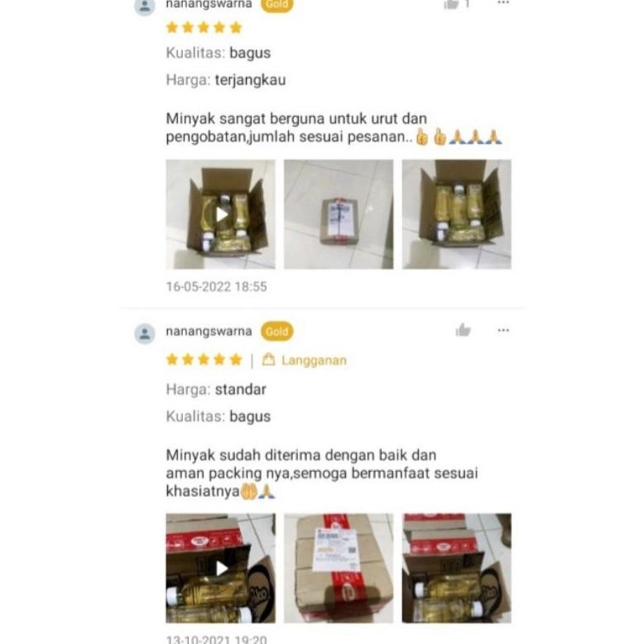This screenshot has width=644, height=644.
Task: Select five-star rating beside Langganan
Action: 204,360
